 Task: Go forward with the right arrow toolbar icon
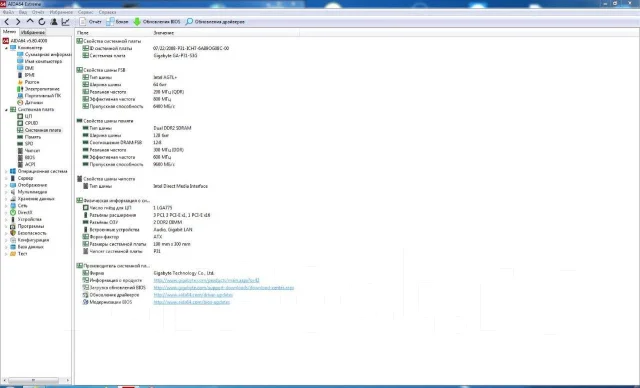18,22
